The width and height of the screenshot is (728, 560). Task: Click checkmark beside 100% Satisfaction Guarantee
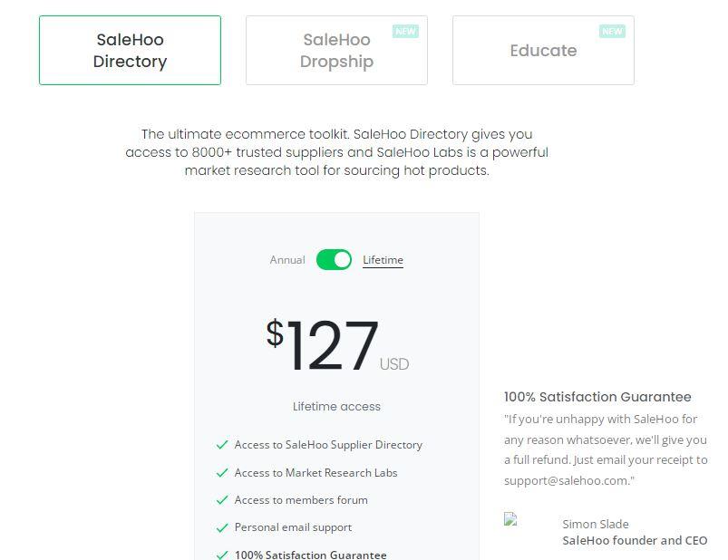tap(222, 555)
